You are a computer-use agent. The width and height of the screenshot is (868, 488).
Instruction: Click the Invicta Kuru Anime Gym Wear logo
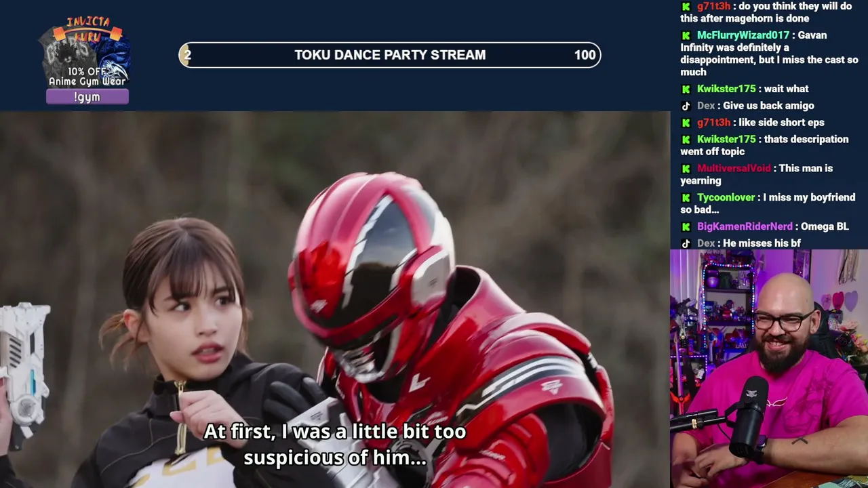[87, 53]
